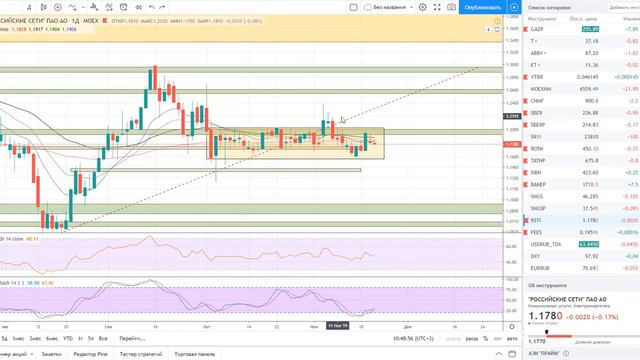Toggle the авто scale

click(512, 338)
